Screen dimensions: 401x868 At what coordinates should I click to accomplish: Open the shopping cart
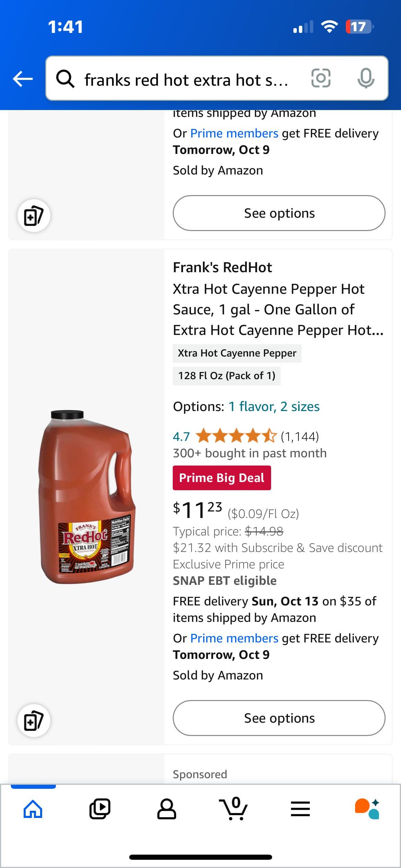[233, 809]
